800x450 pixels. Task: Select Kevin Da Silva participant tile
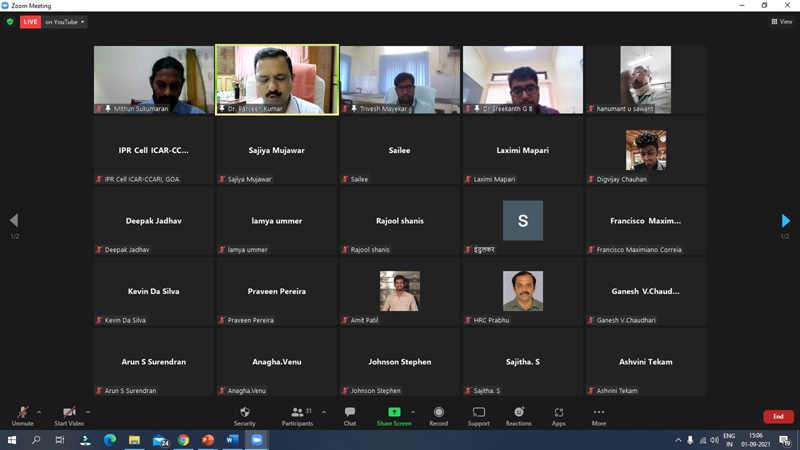[x=154, y=291]
